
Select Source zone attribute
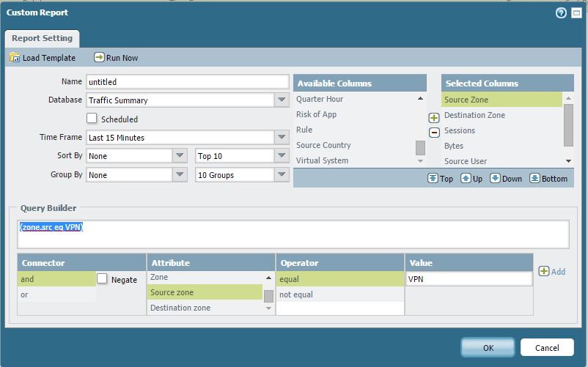(205, 292)
